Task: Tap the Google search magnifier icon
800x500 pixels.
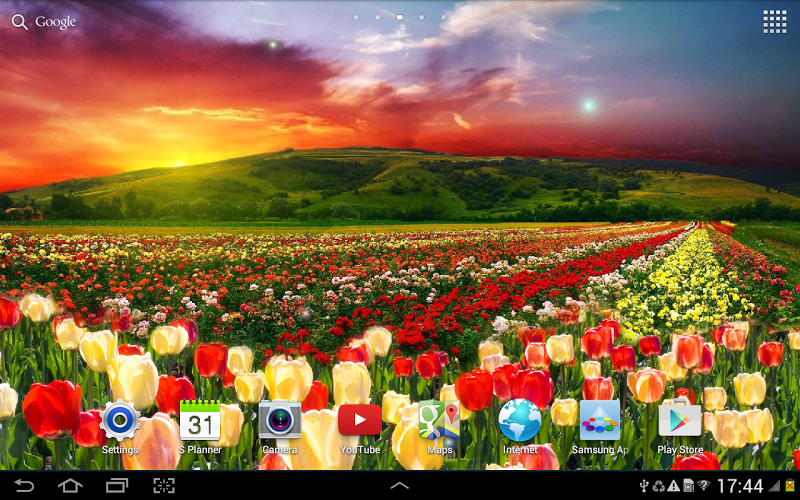Action: pyautogui.click(x=19, y=22)
